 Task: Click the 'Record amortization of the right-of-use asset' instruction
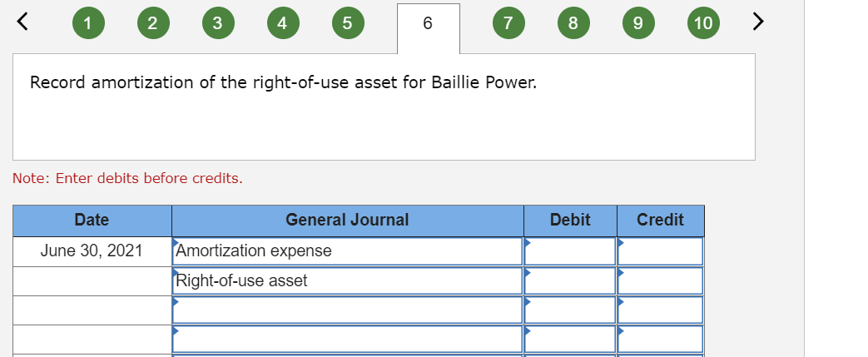click(284, 83)
